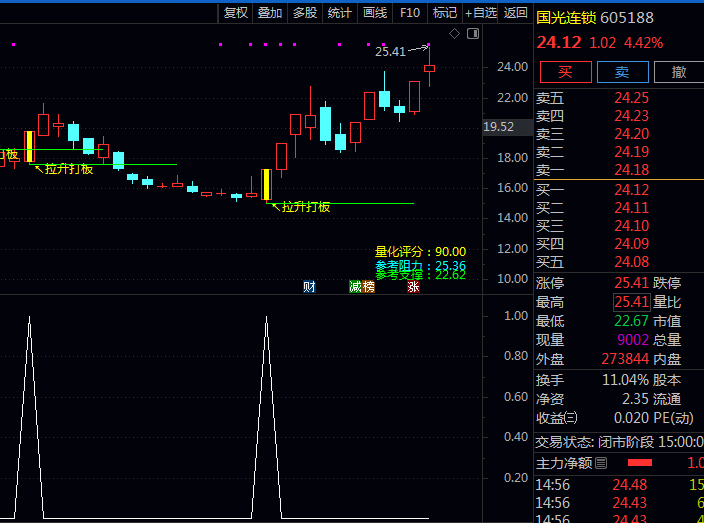The image size is (704, 523).
Task: Click the 卖二 price 24.19
Action: [632, 152]
